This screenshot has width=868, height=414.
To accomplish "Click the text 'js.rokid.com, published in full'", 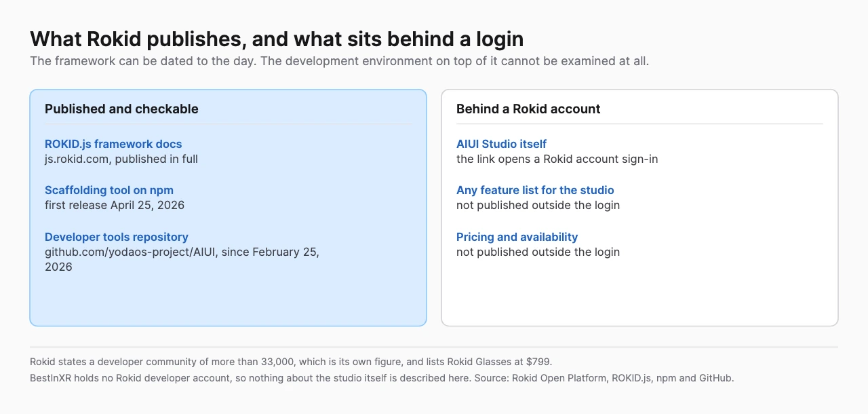I will 121,159.
